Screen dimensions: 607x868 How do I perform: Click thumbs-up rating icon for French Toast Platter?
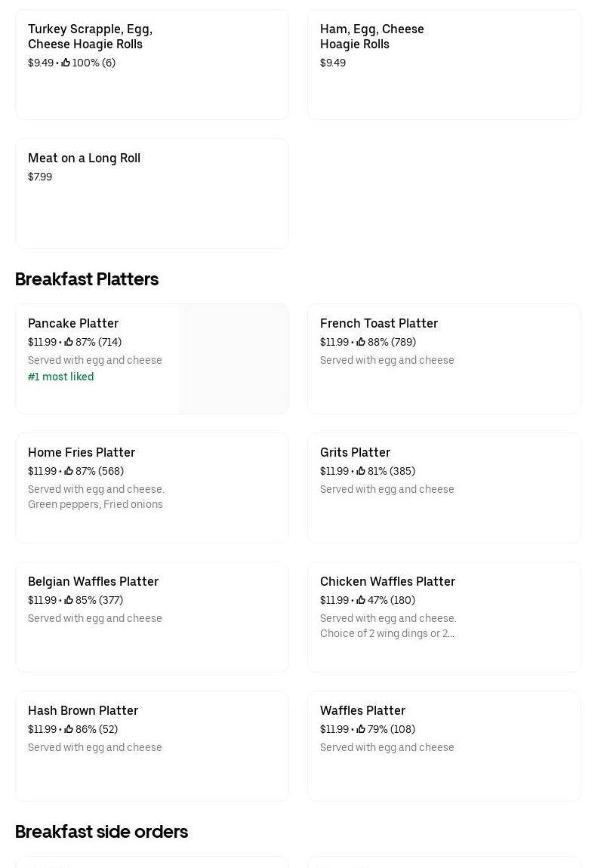(x=361, y=342)
